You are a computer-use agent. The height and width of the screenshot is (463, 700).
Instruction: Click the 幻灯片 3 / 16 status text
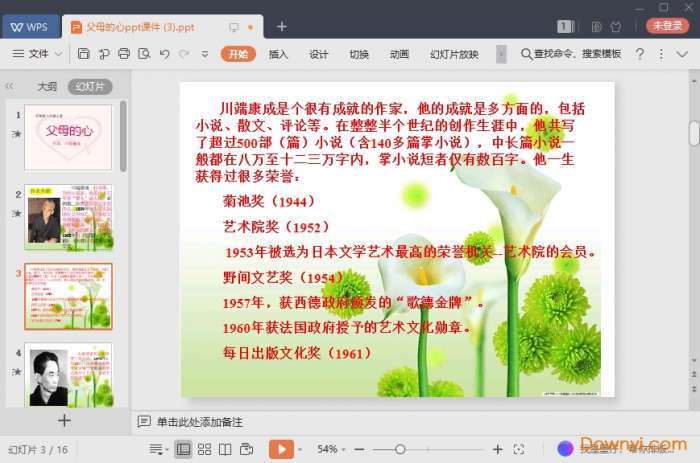point(38,450)
